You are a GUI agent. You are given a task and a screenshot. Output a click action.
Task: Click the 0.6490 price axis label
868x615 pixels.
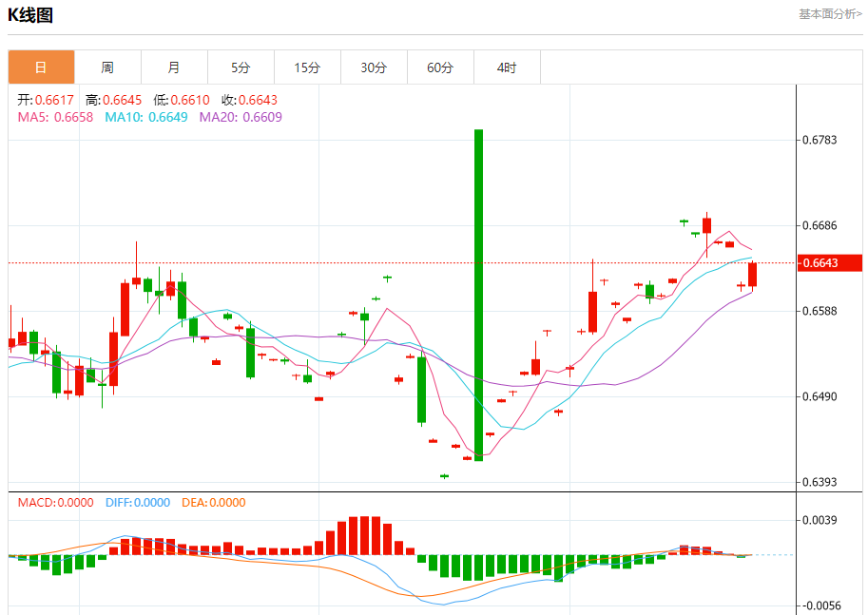pyautogui.click(x=820, y=397)
